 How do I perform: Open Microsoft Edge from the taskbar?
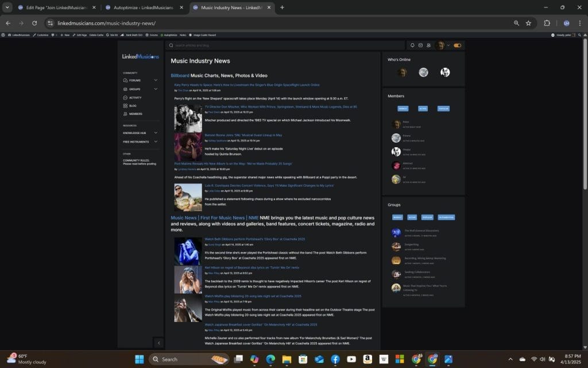coord(270,359)
